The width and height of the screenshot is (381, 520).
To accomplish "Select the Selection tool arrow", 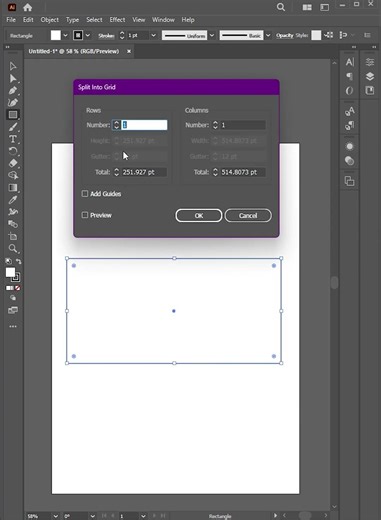I will tap(13, 66).
